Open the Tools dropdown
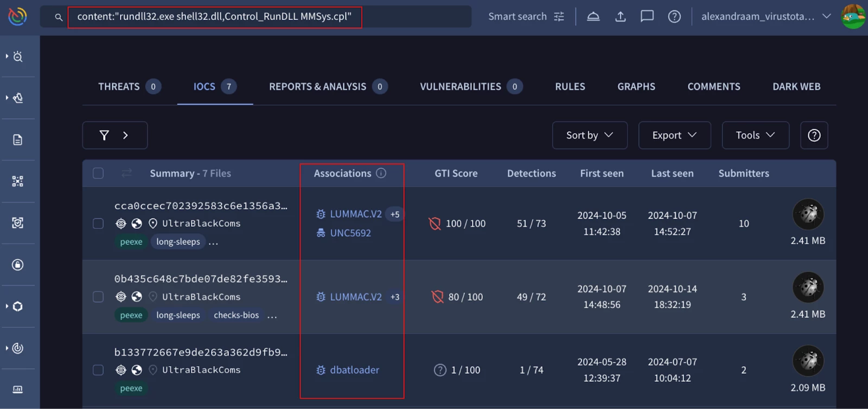Viewport: 868px width, 409px height. [755, 135]
